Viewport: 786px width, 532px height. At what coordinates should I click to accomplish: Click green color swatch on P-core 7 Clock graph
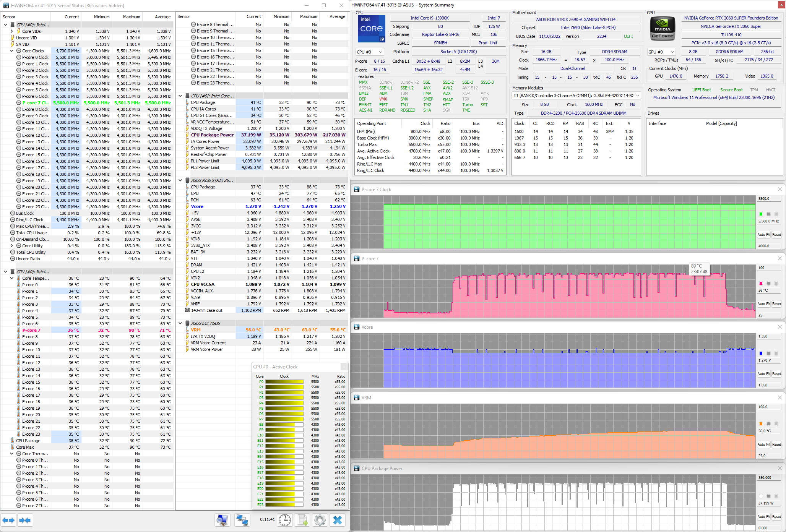[761, 214]
